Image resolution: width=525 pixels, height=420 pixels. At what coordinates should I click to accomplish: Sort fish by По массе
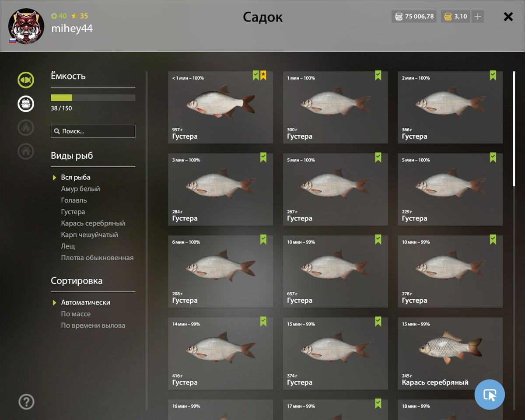pos(76,314)
